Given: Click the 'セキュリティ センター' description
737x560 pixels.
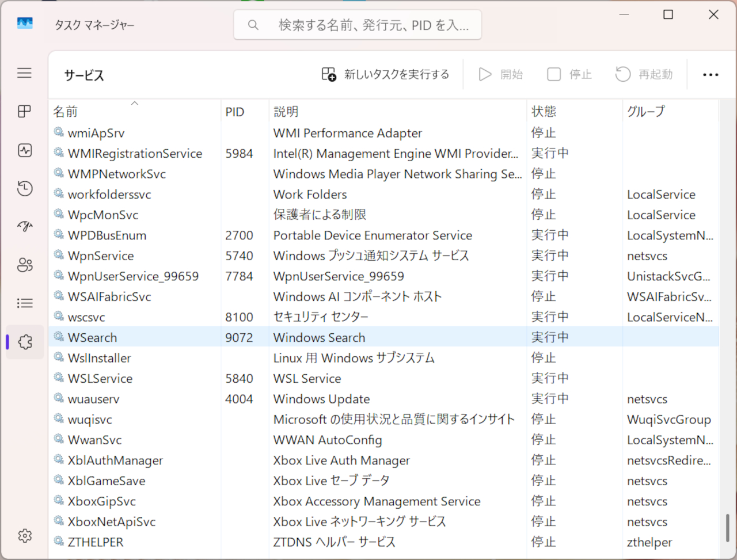Looking at the screenshot, I should click(x=320, y=317).
